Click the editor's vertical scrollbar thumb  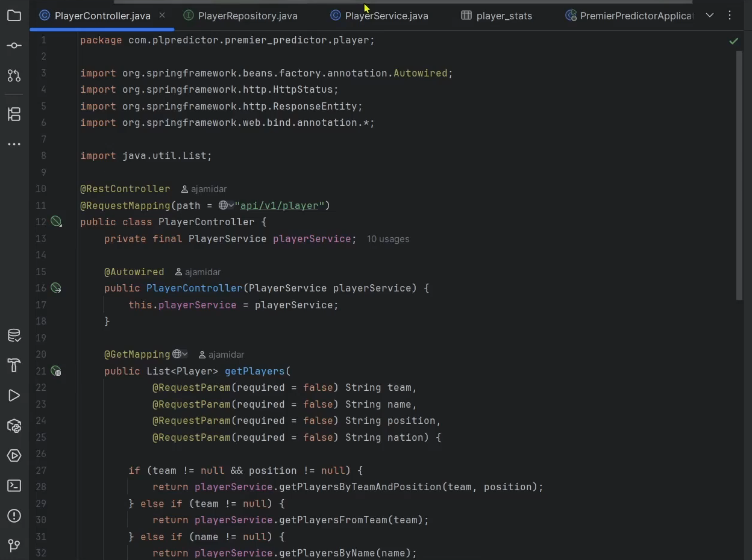(739, 175)
